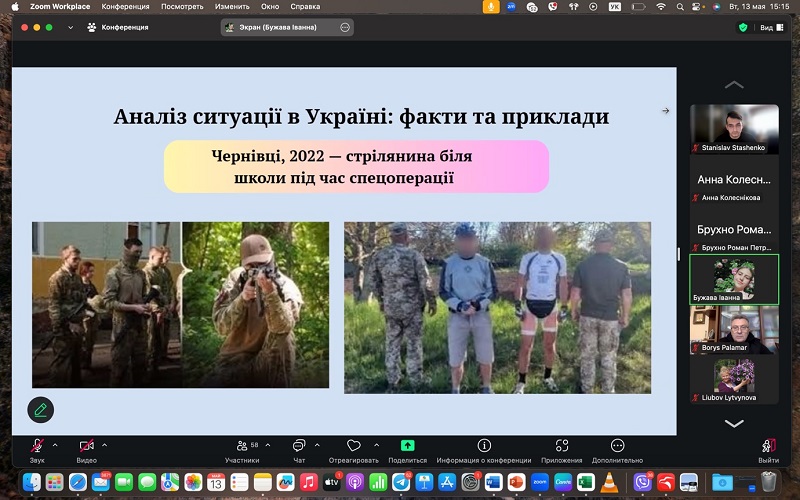
Task: Open Viber from the Dock
Action: [642, 482]
